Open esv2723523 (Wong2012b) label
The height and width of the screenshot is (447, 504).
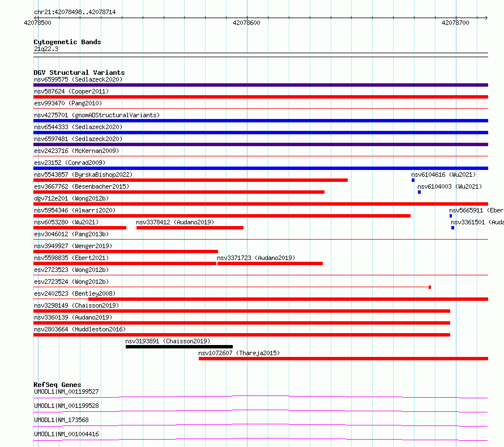tap(71, 270)
